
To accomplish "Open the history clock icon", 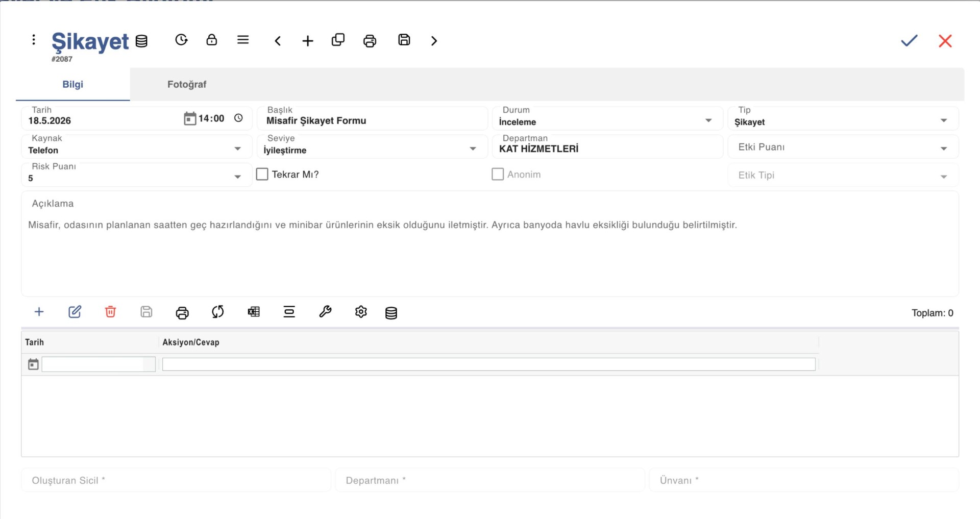I will [181, 40].
